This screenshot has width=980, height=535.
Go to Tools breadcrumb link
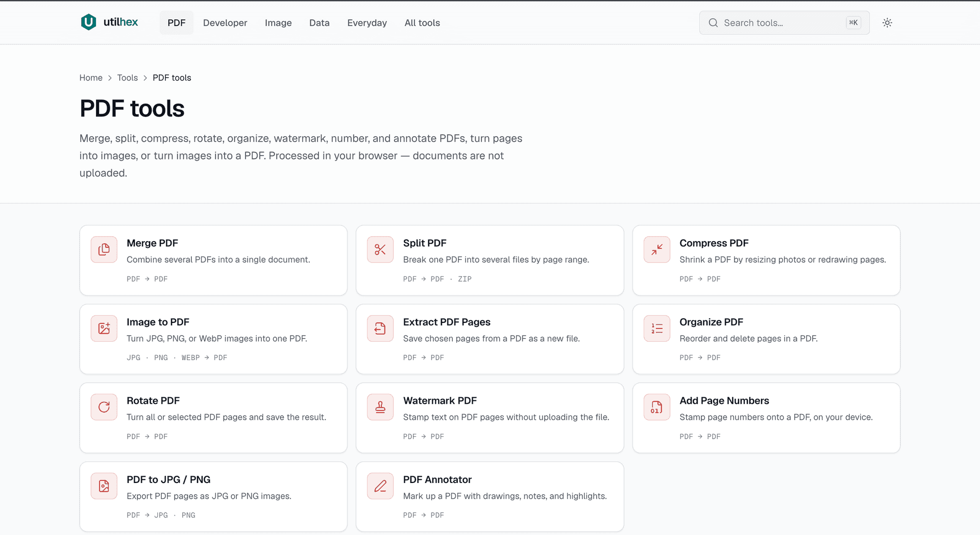click(128, 78)
